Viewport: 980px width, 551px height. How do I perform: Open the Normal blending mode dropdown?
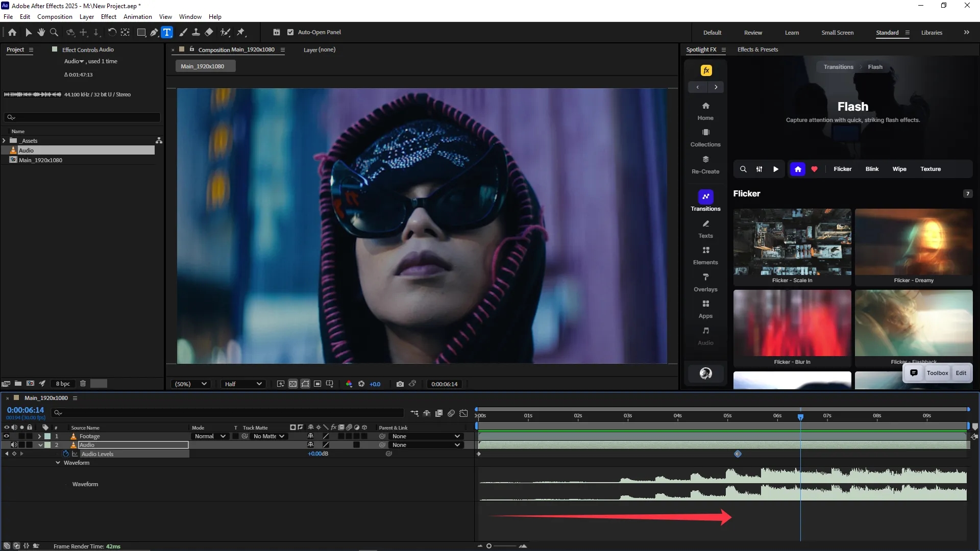pyautogui.click(x=210, y=436)
